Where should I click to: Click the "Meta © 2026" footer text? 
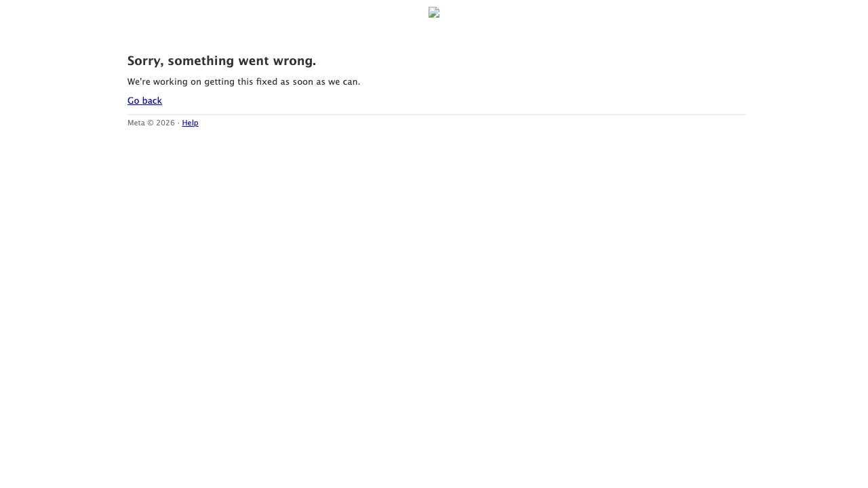click(151, 123)
